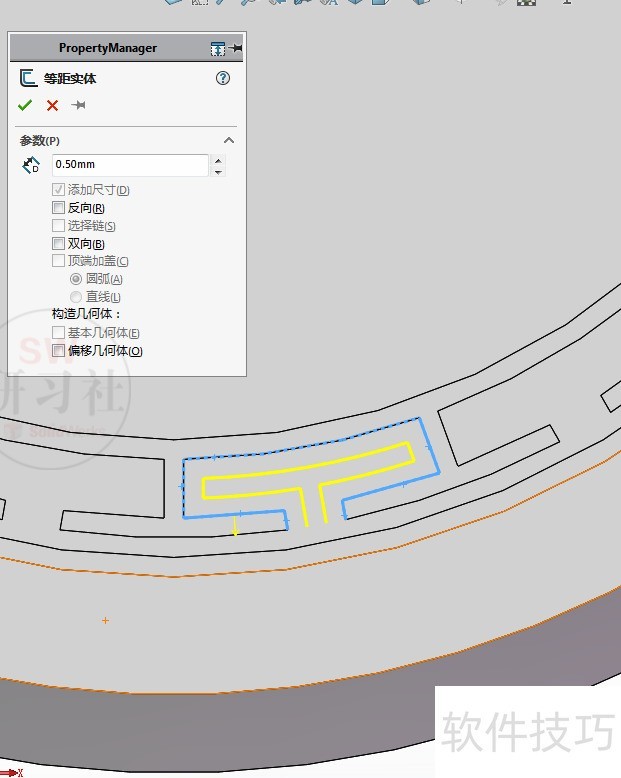The width and height of the screenshot is (621, 778).
Task: Toggle the 顶端加盖(C) cap ends checkbox
Action: (x=58, y=260)
